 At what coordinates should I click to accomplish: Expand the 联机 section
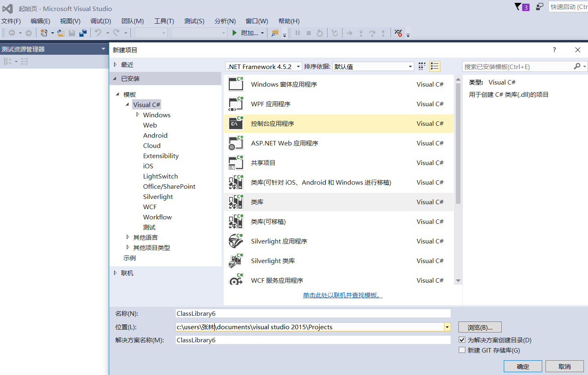pos(115,273)
